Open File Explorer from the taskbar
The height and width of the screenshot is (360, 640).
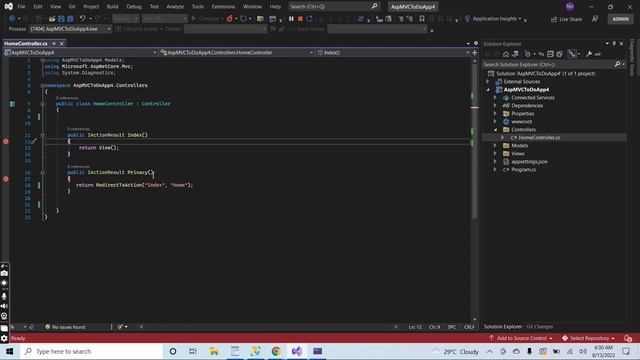(x=214, y=351)
